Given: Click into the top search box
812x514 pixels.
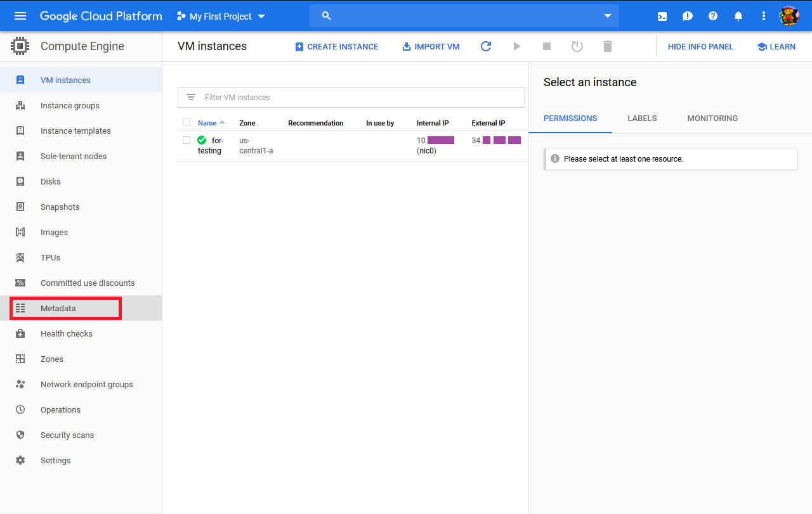Looking at the screenshot, I should tap(464, 16).
